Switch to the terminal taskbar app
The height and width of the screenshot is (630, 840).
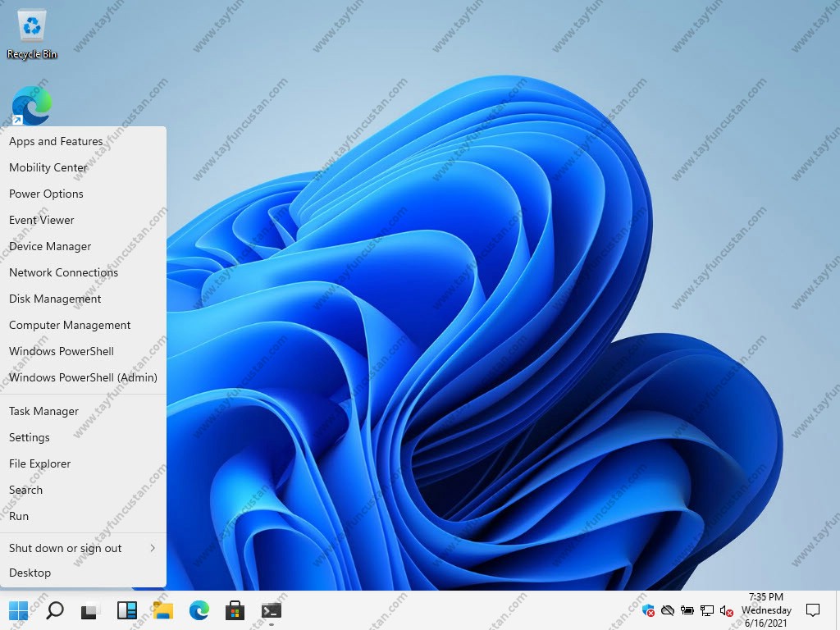(x=271, y=610)
